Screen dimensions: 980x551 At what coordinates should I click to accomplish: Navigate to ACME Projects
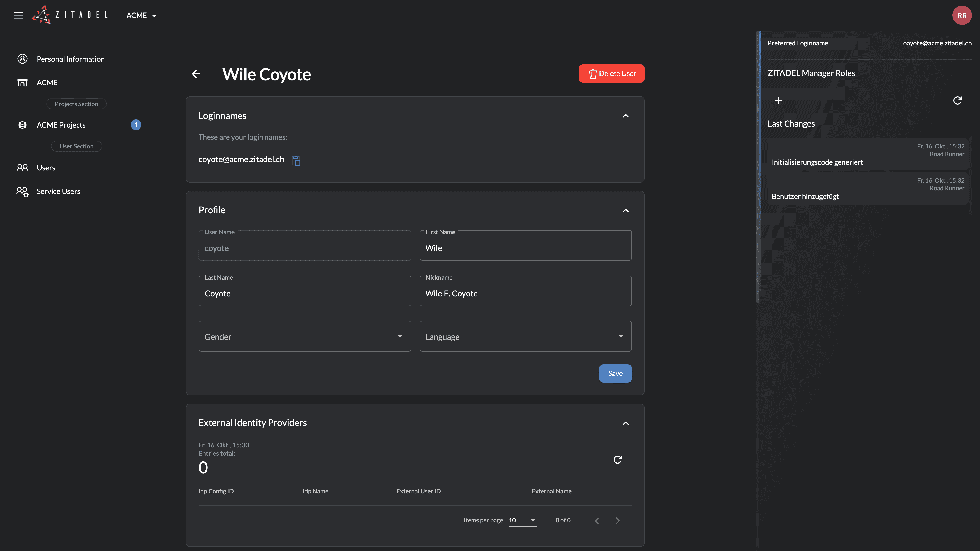(61, 125)
